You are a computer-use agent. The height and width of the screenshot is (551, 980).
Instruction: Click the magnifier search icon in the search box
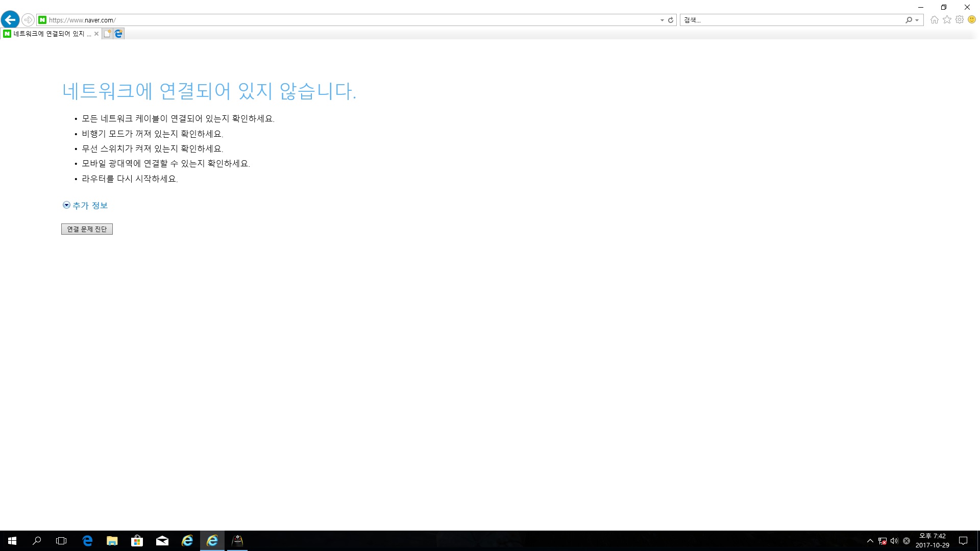[x=909, y=20]
